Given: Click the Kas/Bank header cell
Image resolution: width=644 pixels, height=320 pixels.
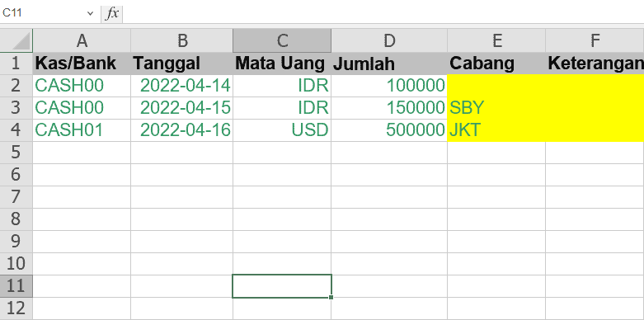Looking at the screenshot, I should 82,64.
